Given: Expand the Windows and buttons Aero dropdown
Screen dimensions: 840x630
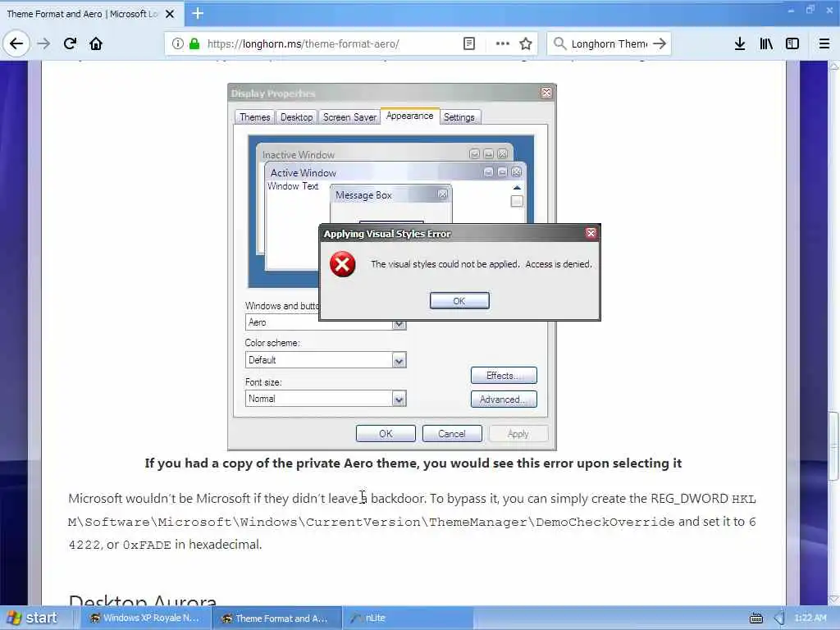Looking at the screenshot, I should tap(399, 324).
